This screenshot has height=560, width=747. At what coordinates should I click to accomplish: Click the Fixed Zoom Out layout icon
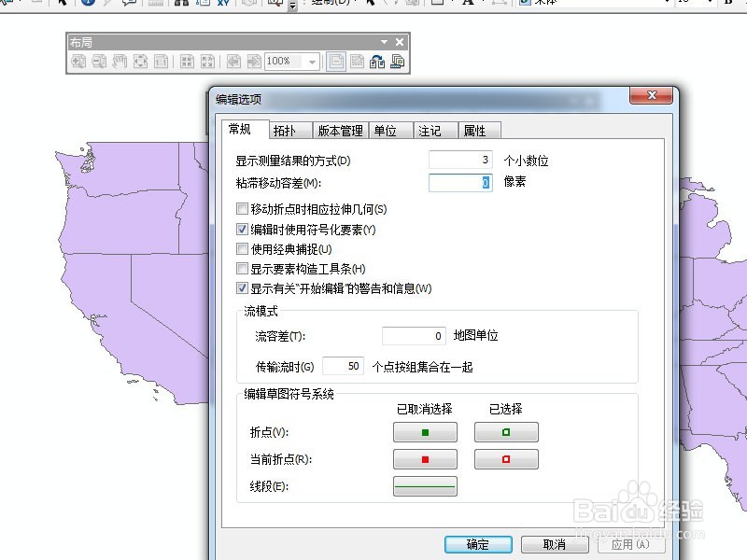[207, 62]
